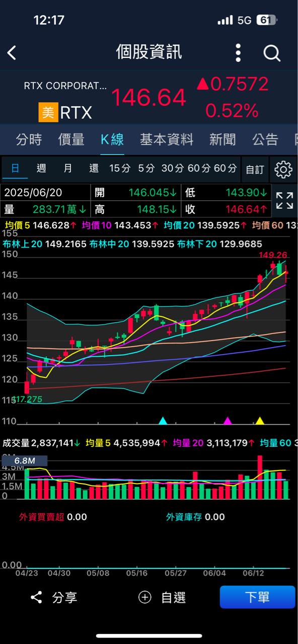Open the 新聞 tab
This screenshot has width=298, height=644.
(222, 139)
